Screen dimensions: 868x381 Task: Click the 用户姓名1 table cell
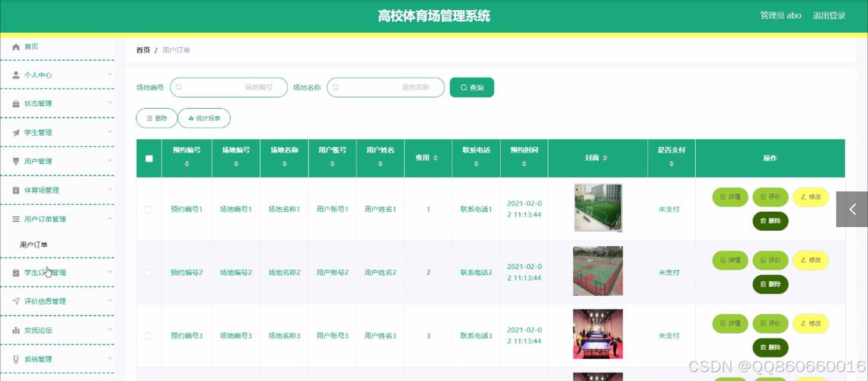click(x=380, y=210)
